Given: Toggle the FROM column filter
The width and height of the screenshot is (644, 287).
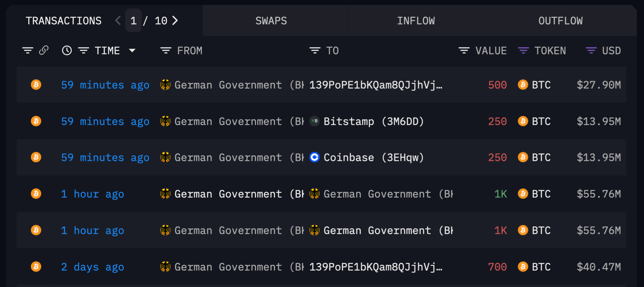Looking at the screenshot, I should pos(166,51).
